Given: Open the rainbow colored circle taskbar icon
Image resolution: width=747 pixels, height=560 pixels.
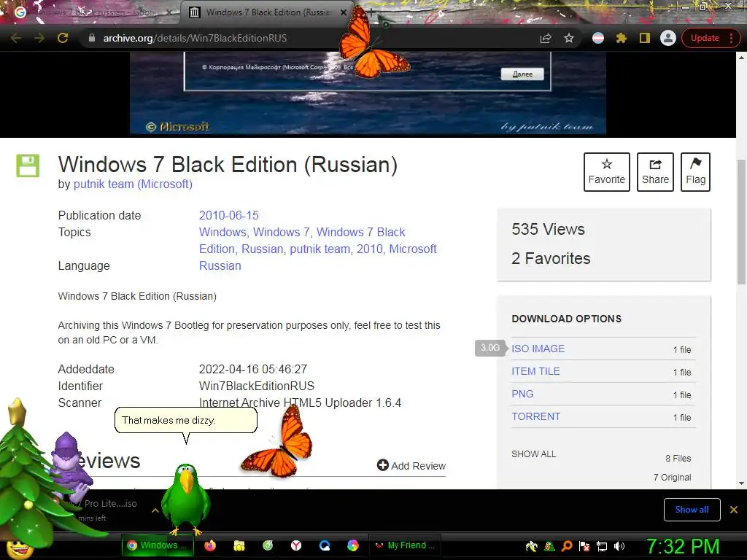Looking at the screenshot, I should coord(353,545).
